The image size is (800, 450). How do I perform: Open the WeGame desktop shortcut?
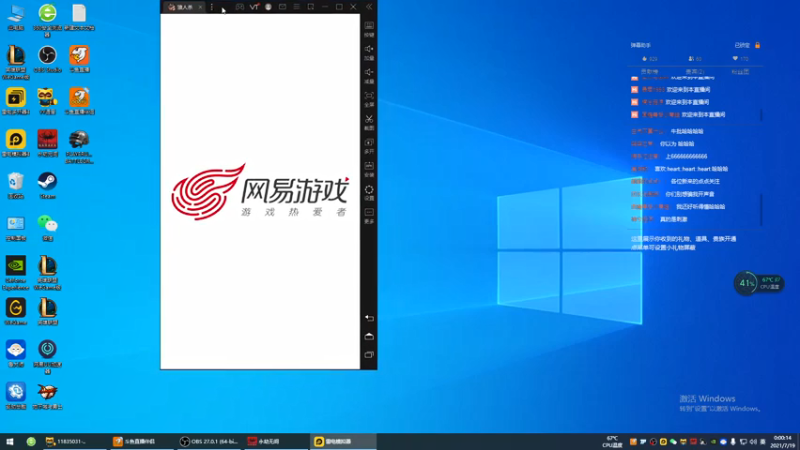tap(16, 312)
